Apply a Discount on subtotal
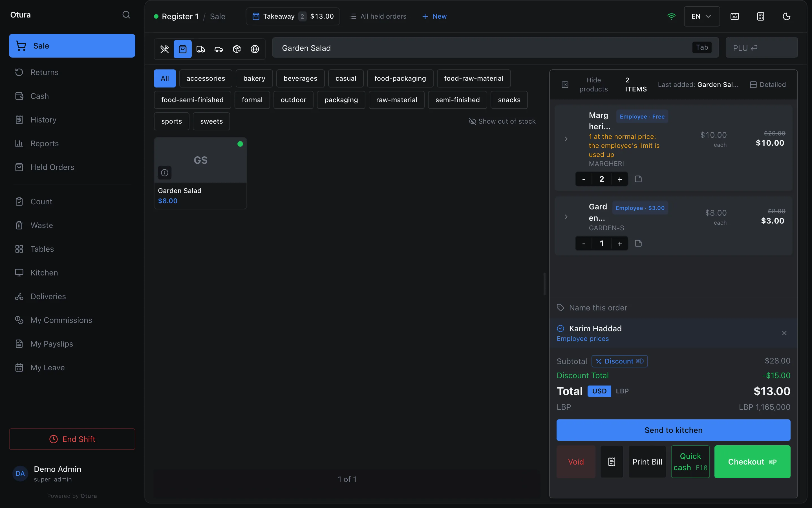This screenshot has height=508, width=812. click(619, 361)
